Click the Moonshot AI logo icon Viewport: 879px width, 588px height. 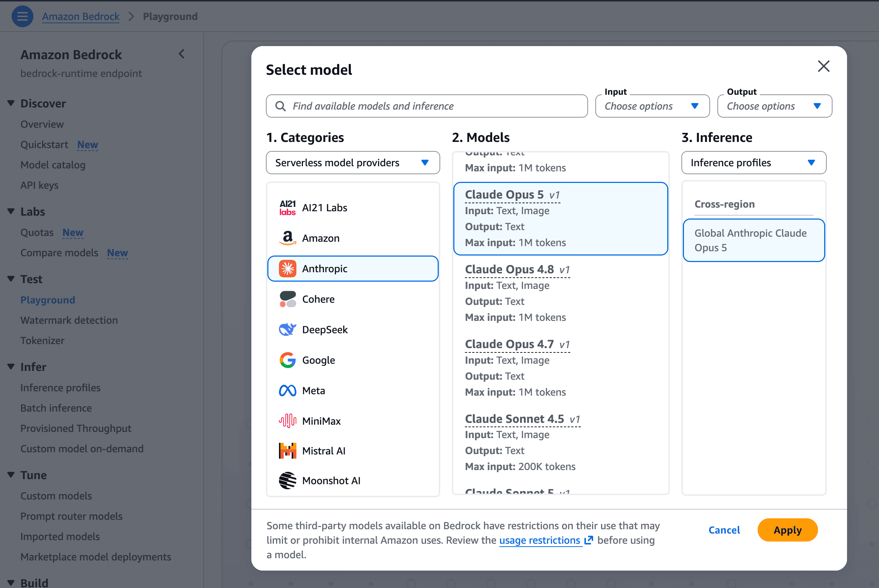[x=288, y=481]
